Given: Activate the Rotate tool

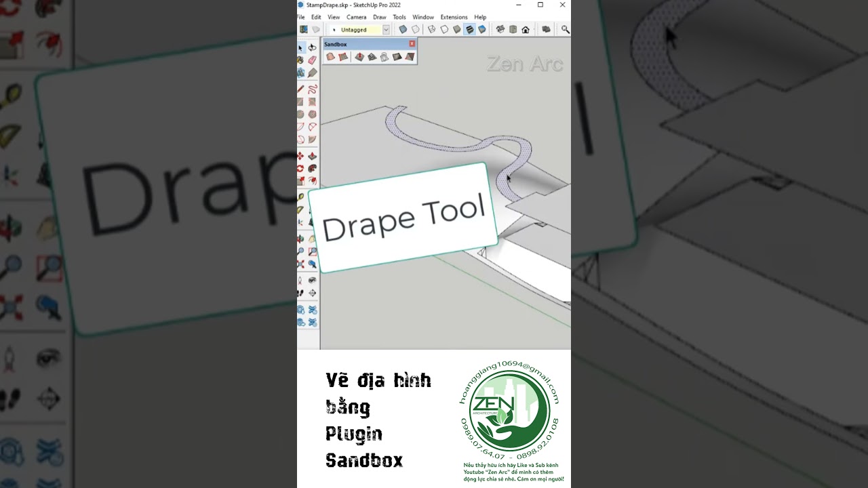Looking at the screenshot, I should 300,168.
